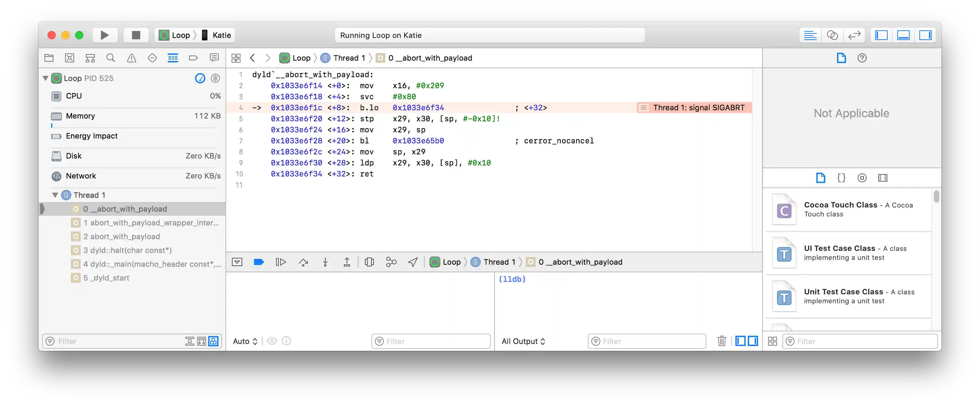The width and height of the screenshot is (980, 406).
Task: Click the Memory usage gauge row
Action: 135,116
